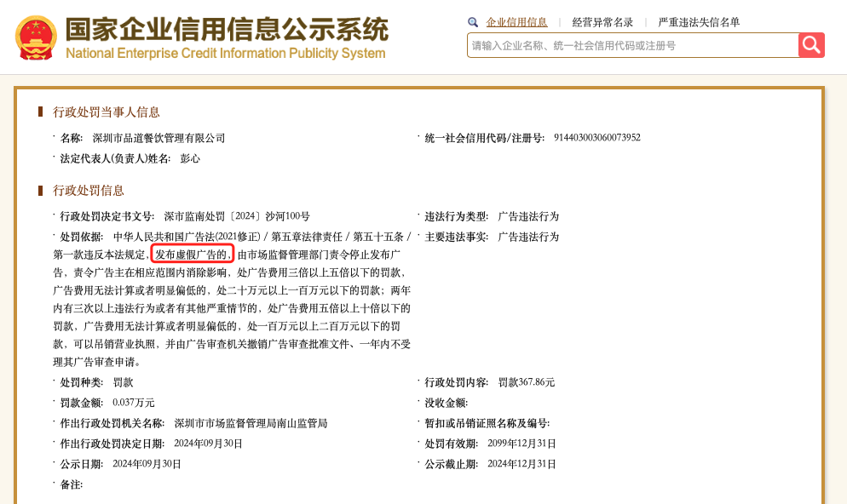Select document number 深市监南处罚〔2024〕沙河100号
The height and width of the screenshot is (504, 847).
coord(237,216)
